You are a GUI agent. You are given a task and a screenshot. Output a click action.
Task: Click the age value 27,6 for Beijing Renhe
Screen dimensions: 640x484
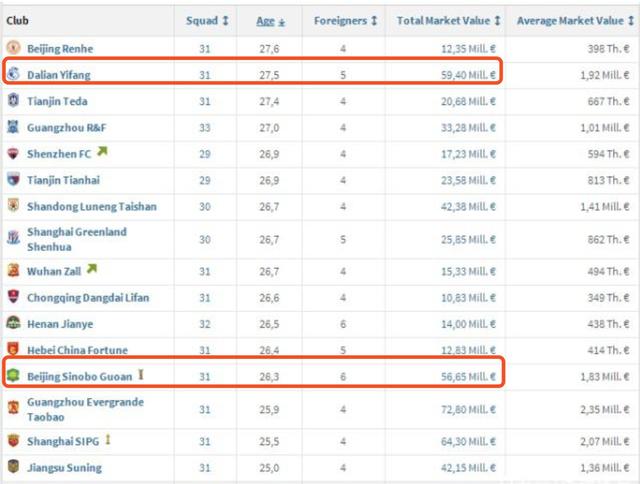[x=269, y=49]
